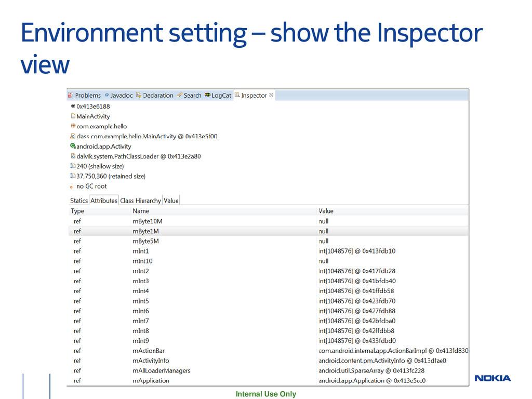The width and height of the screenshot is (532, 399).
Task: Click the Problems view icon
Action: click(71, 96)
